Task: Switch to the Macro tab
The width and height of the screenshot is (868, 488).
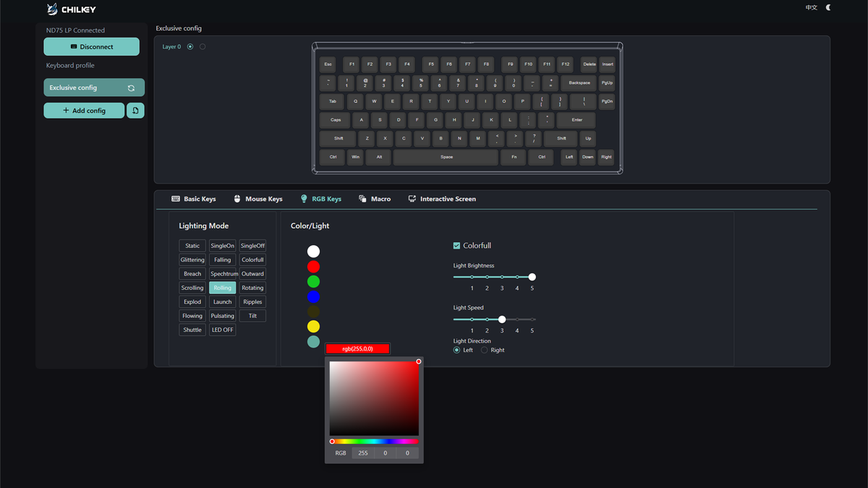Action: [375, 199]
